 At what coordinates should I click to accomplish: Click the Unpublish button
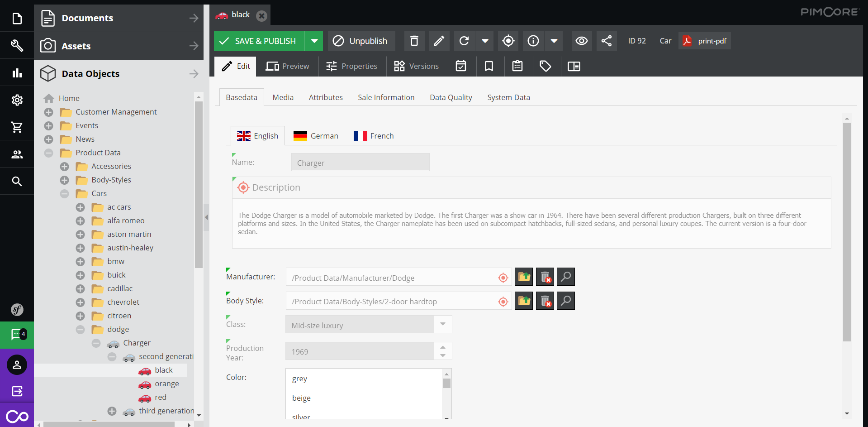[x=361, y=41]
